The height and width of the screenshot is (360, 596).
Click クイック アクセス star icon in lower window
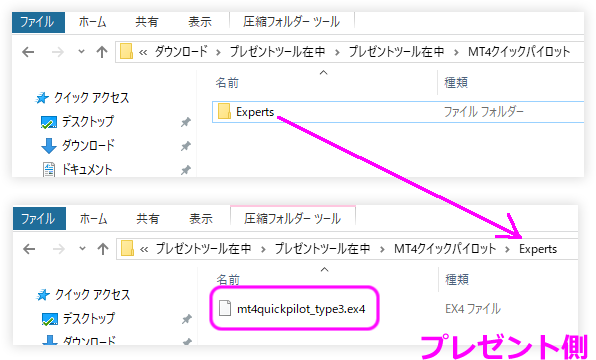click(43, 295)
